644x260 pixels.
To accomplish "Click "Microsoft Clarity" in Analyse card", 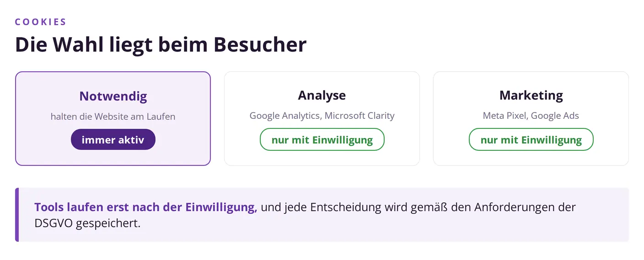I will click(x=360, y=116).
